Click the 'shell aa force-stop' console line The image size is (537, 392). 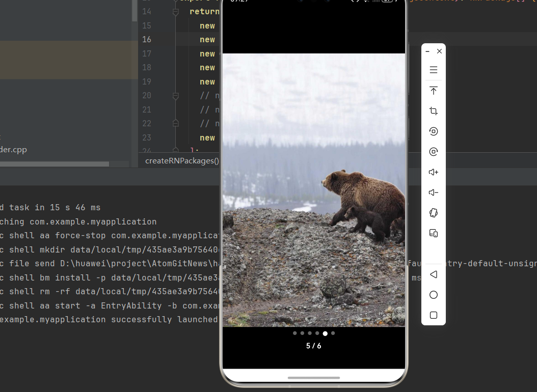coord(110,236)
